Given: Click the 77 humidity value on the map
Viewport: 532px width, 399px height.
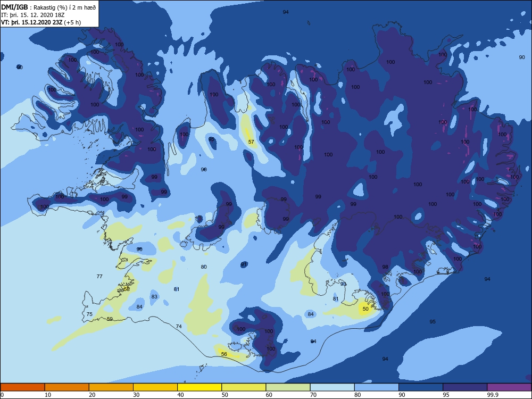Looking at the screenshot, I should click(x=99, y=277).
